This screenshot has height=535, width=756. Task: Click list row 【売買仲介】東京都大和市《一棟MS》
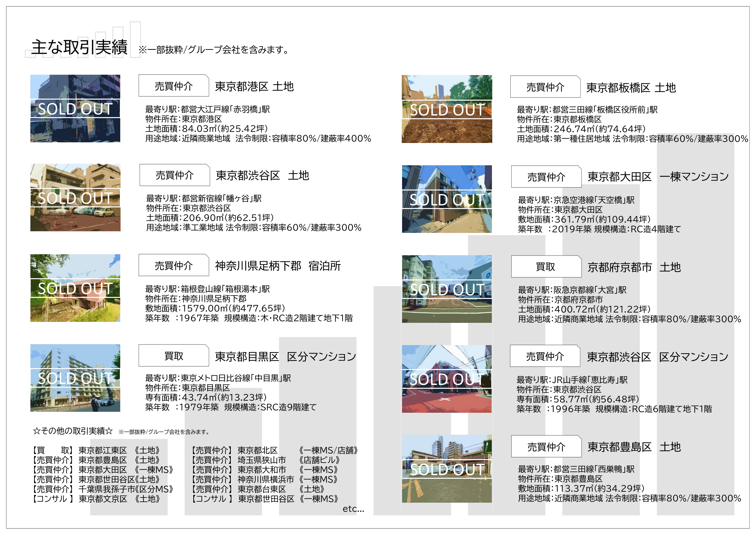[265, 469]
